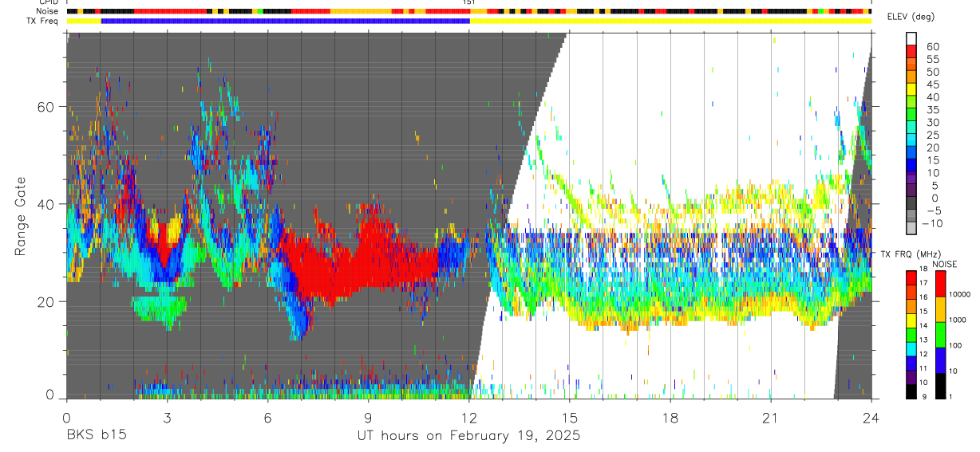980x452 pixels.
Task: Click the 3 UT hour tick label
Action: coord(167,419)
